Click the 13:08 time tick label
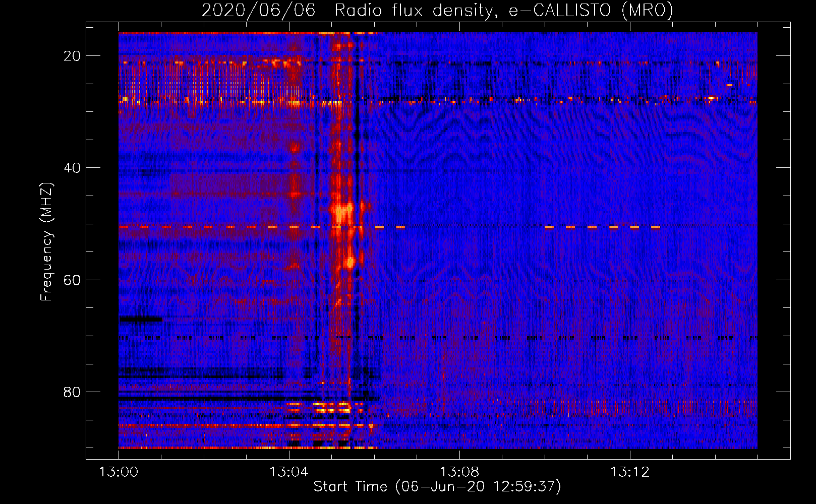Viewport: 816px width, 504px height. (x=459, y=472)
